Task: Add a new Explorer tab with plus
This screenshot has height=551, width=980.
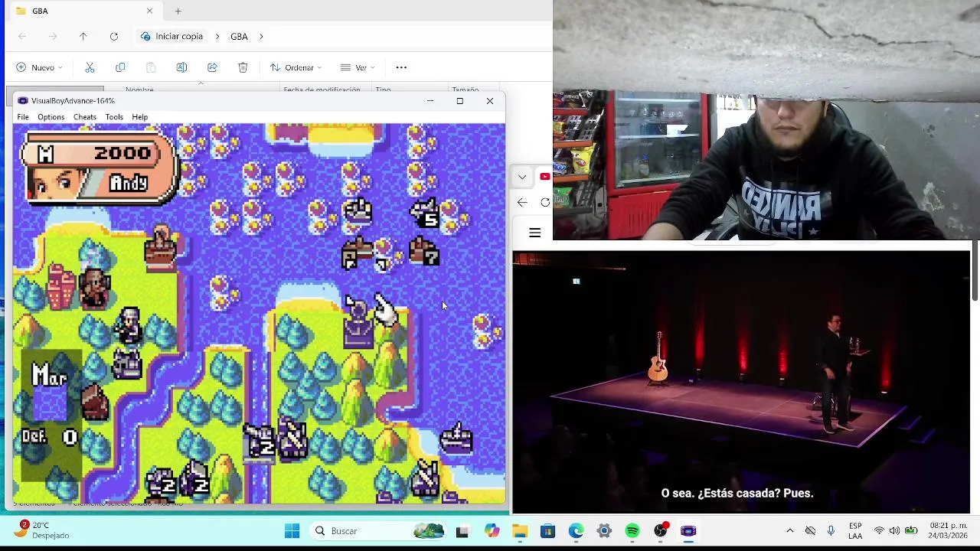Action: click(178, 11)
